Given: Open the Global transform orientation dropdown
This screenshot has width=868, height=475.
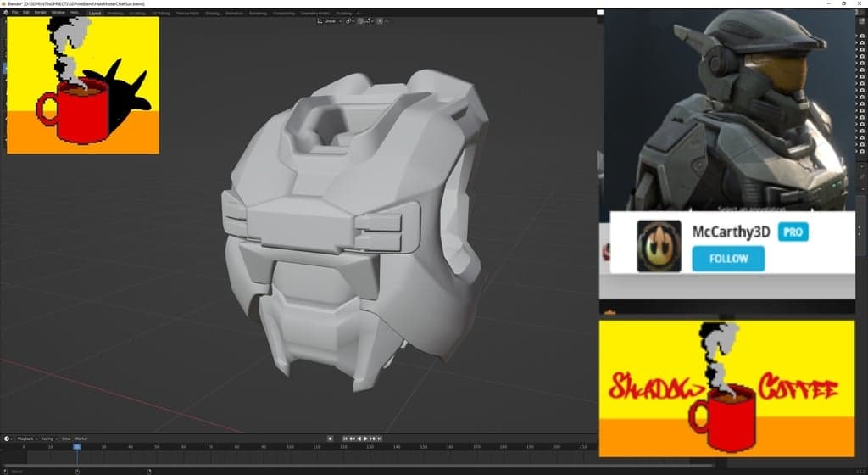Looking at the screenshot, I should click(x=330, y=21).
